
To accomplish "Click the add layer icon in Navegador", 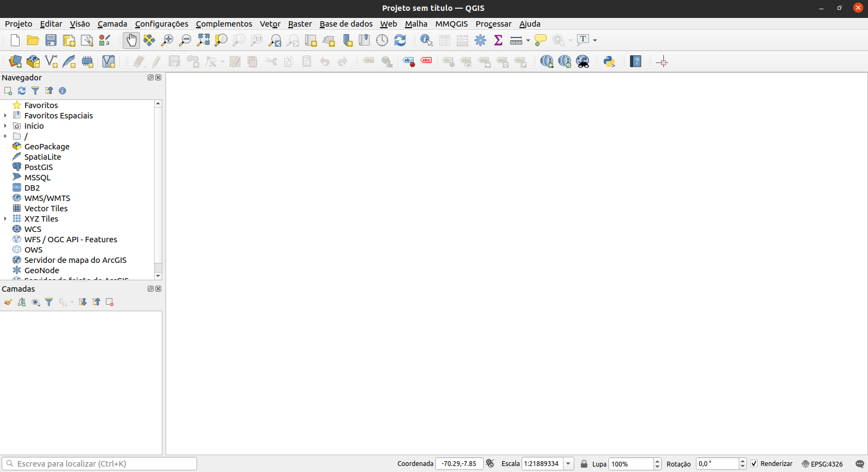I will point(8,91).
